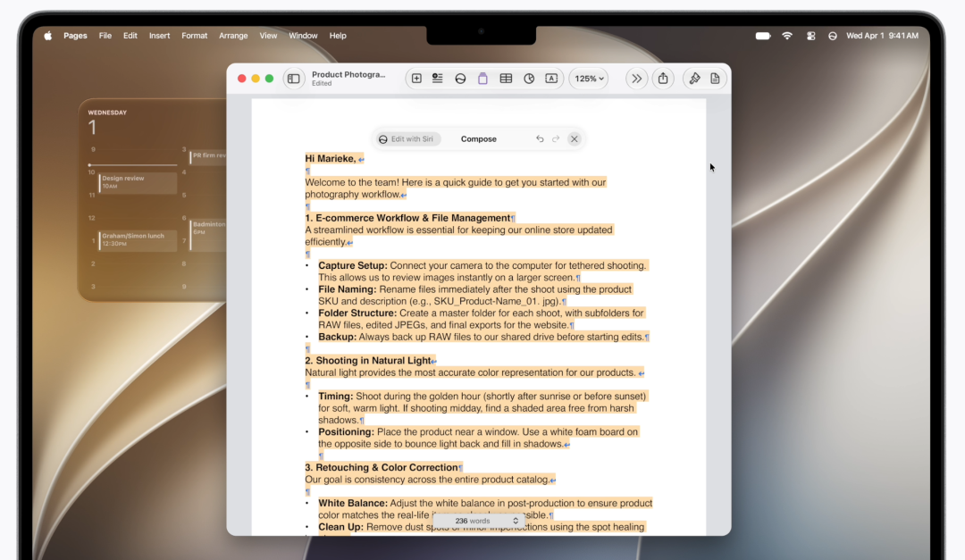Open the Graham/Simon lunch calendar event
Viewport: 965px width, 560px height.
[x=138, y=239]
